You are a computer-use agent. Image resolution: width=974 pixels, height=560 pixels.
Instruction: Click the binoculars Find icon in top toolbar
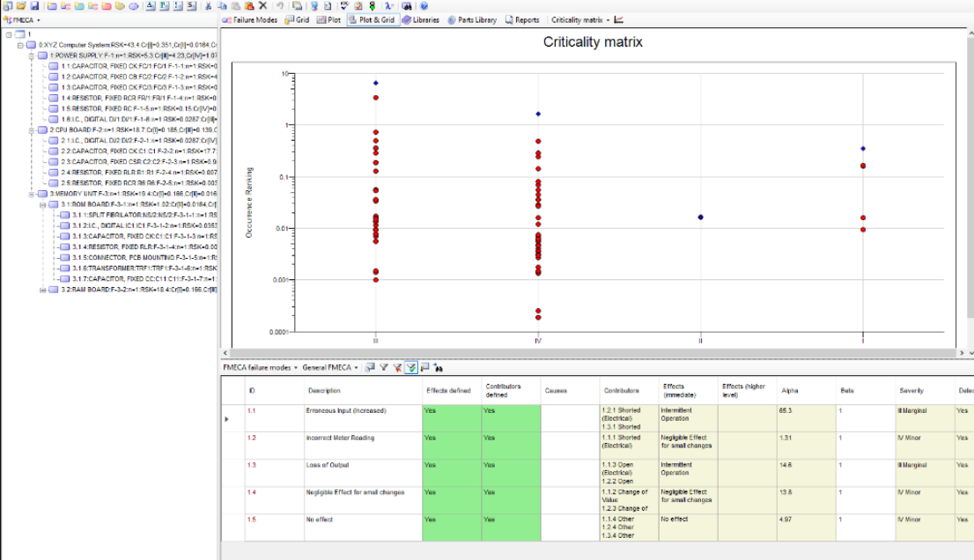(x=406, y=5)
